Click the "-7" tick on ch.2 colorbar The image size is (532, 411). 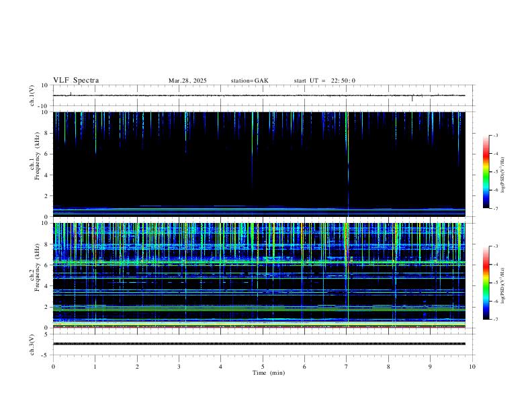tap(495, 320)
